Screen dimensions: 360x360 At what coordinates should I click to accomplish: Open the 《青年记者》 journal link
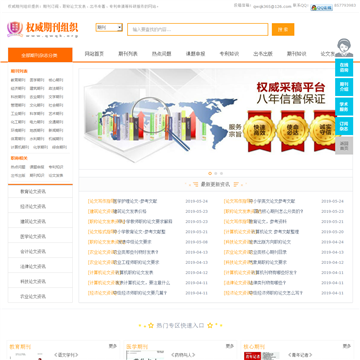click(x=300, y=355)
